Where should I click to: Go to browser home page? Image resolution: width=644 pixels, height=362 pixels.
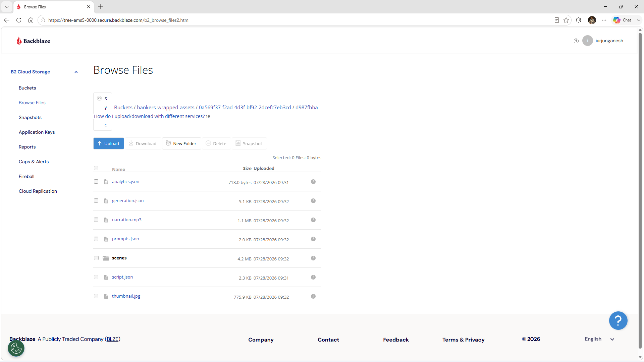[x=31, y=20]
